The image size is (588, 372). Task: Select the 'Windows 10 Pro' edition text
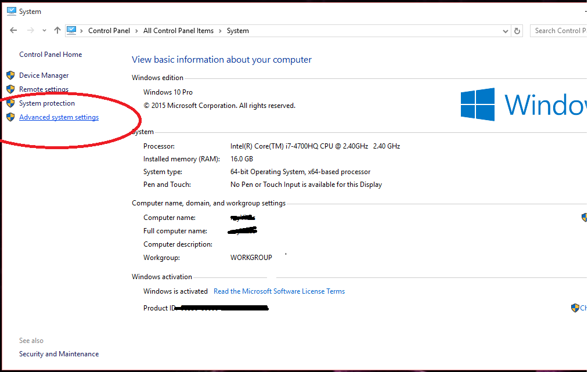(168, 92)
